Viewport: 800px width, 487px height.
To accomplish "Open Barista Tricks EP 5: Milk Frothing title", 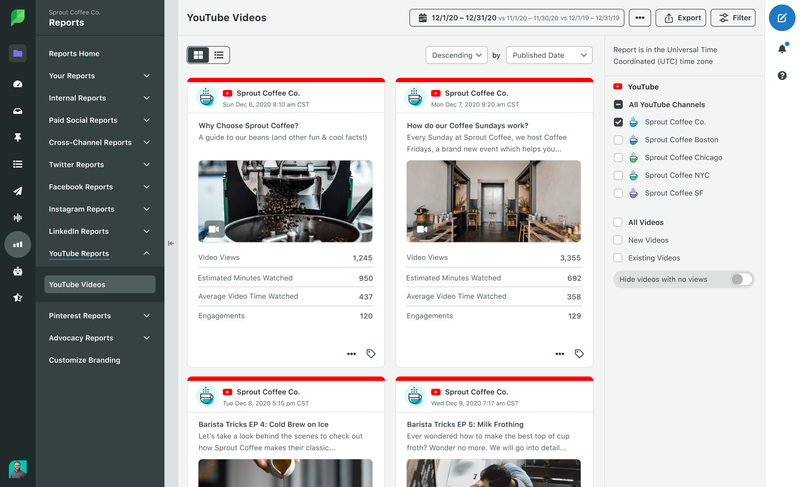I will point(465,424).
